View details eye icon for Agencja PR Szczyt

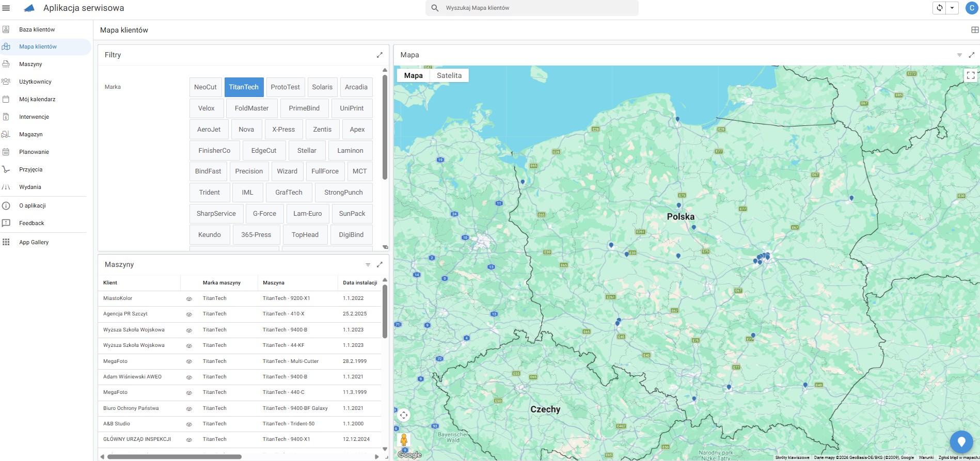[189, 314]
